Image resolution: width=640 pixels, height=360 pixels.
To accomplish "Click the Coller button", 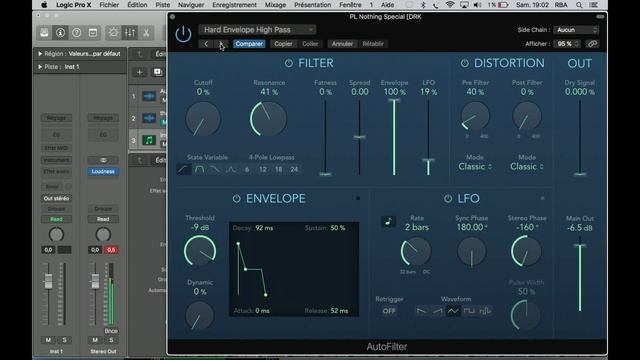I will [310, 44].
